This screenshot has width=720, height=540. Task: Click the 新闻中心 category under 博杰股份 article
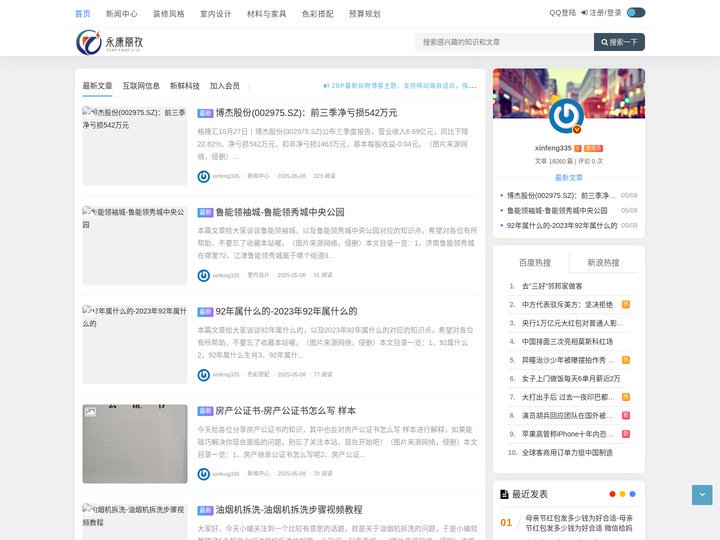(x=259, y=176)
